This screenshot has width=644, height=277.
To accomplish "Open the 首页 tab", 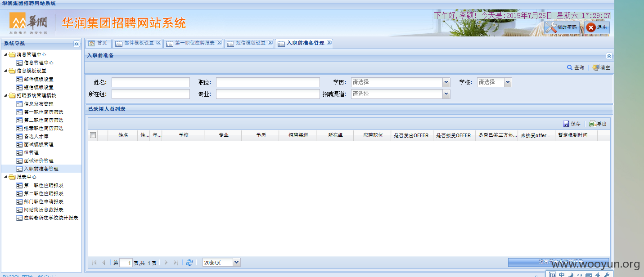I will [x=98, y=43].
